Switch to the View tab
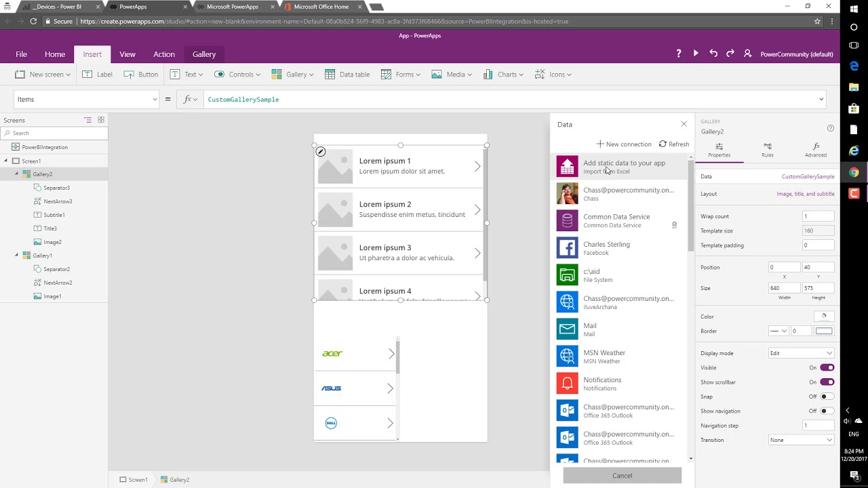 127,54
